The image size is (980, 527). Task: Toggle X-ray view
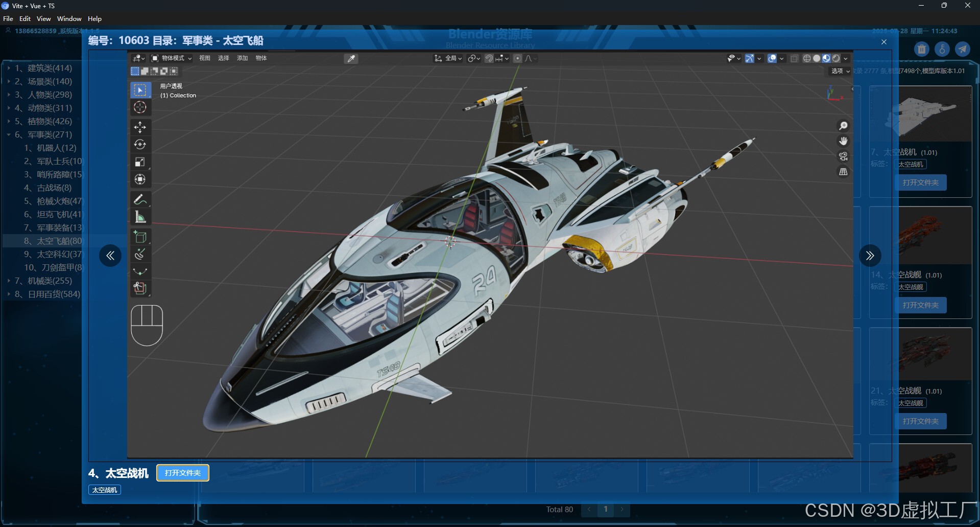point(794,58)
